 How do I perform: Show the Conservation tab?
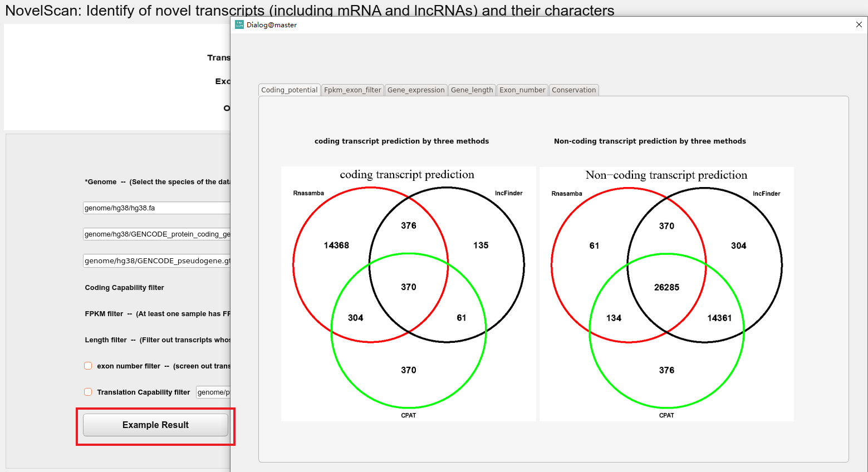coord(574,90)
